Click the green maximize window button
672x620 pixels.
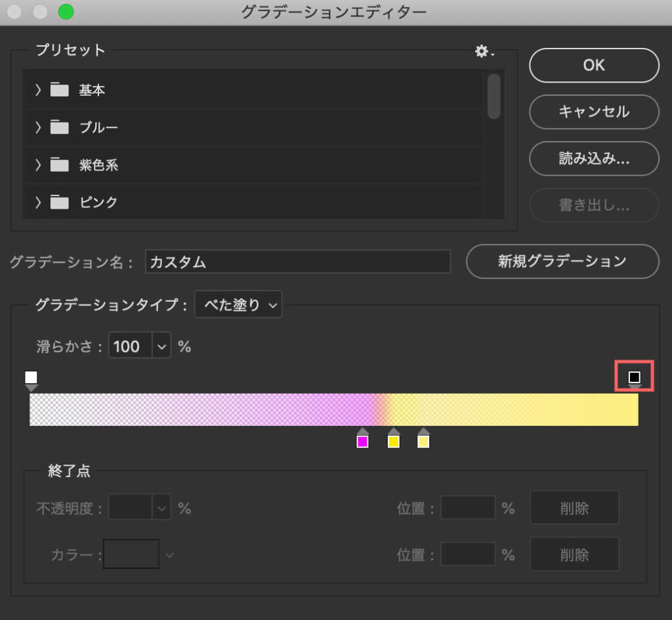coord(66,12)
